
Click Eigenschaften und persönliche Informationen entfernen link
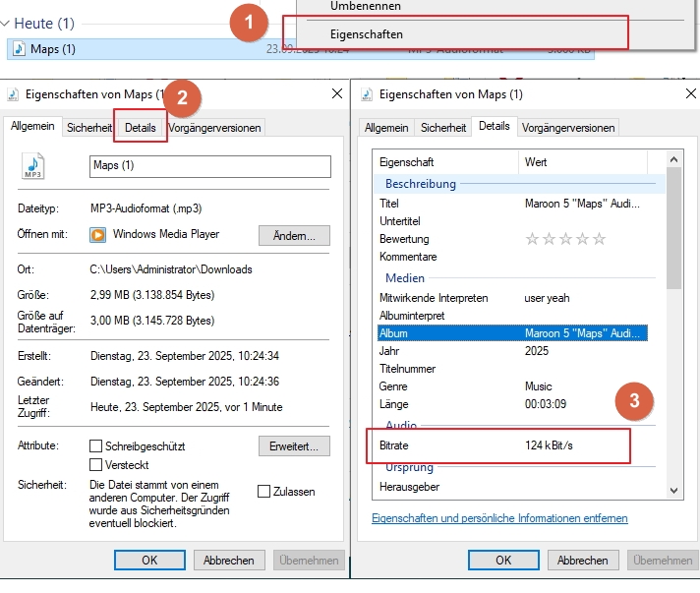click(499, 518)
